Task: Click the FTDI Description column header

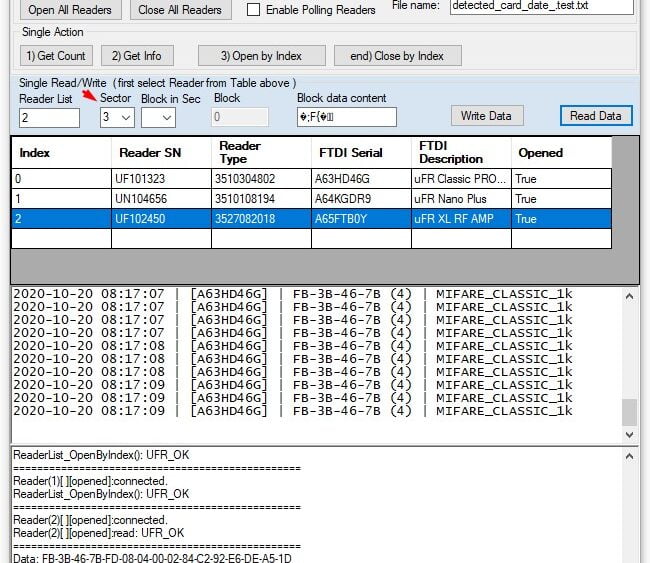Action: (461, 153)
